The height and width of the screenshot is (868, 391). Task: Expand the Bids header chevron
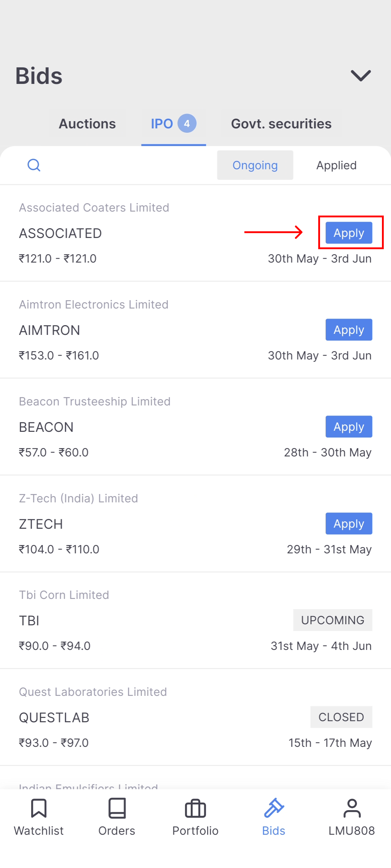(361, 76)
